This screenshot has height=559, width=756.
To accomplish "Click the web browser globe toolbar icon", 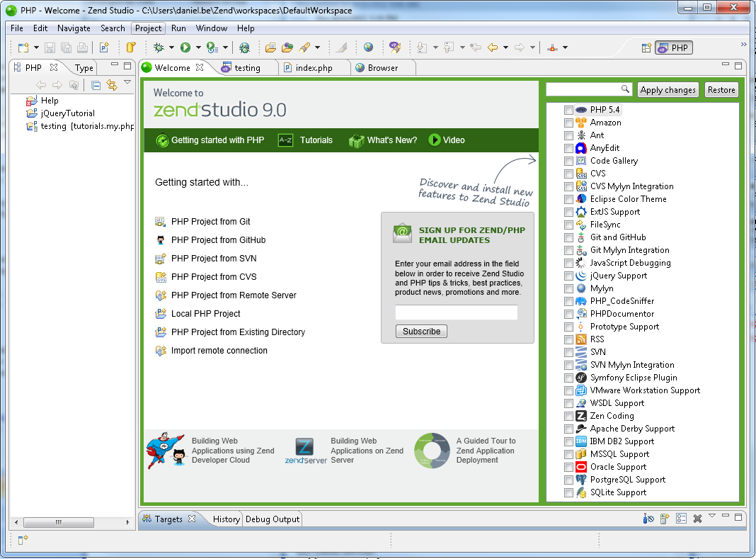I will pyautogui.click(x=368, y=47).
